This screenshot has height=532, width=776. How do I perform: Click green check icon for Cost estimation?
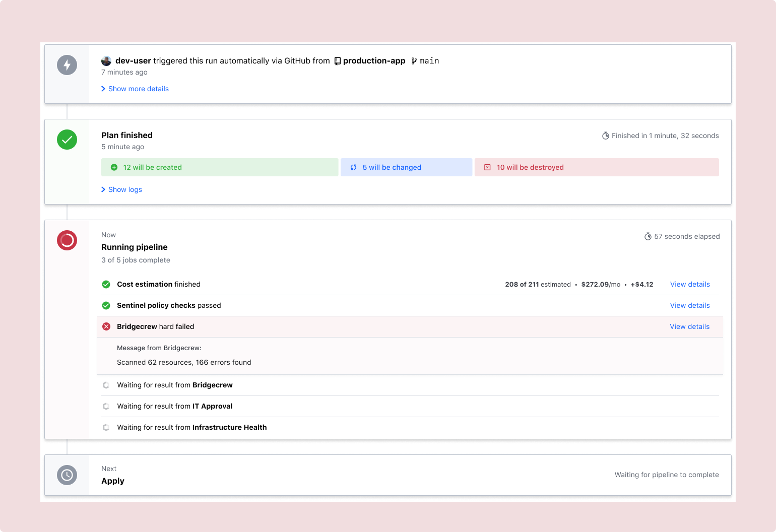pos(106,284)
